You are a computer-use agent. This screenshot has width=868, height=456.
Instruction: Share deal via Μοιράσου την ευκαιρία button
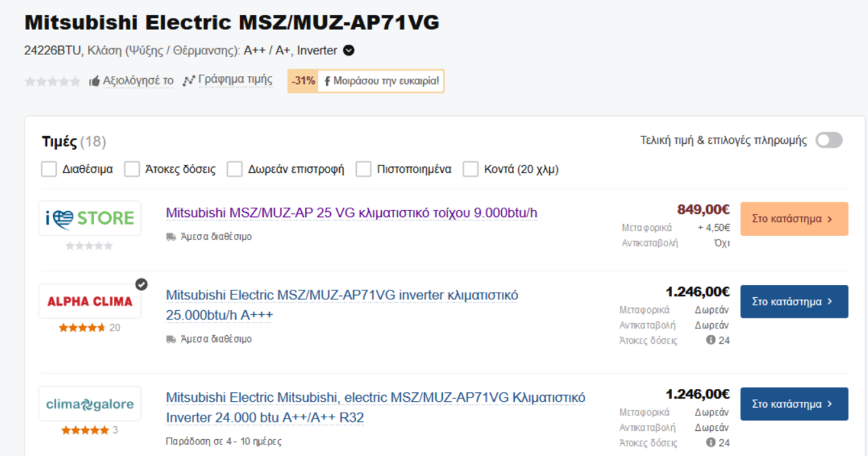[381, 81]
